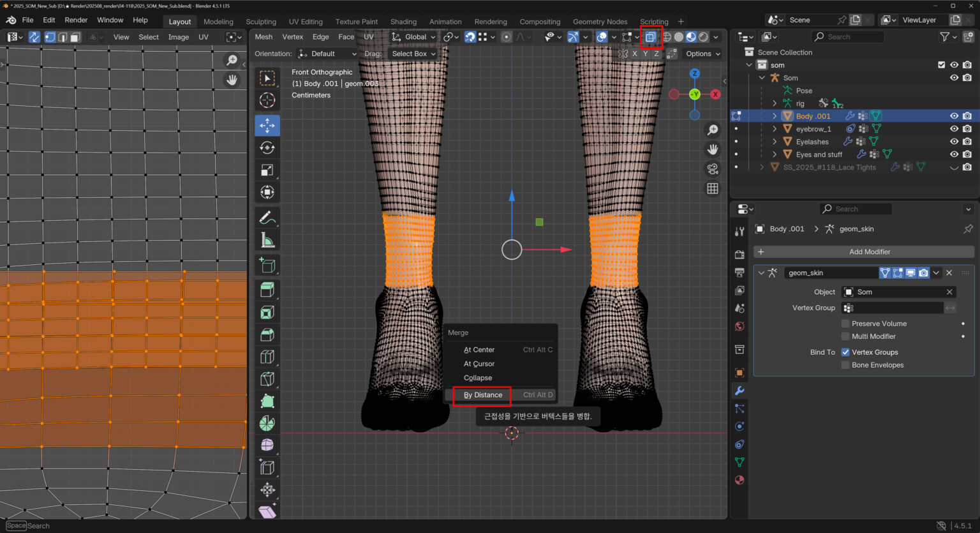The height and width of the screenshot is (533, 980).
Task: Toggle X-Ray view in viewport header
Action: [650, 37]
